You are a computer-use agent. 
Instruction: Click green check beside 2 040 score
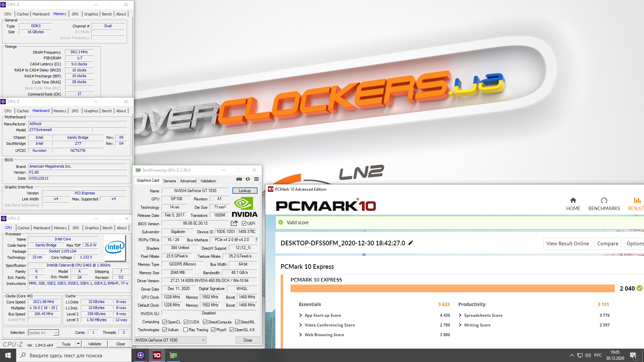click(639, 288)
